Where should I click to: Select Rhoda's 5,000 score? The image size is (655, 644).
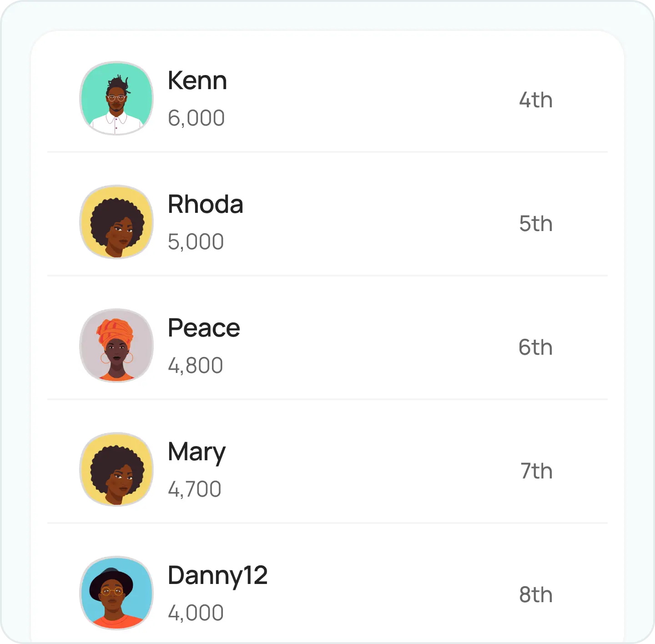pos(196,242)
